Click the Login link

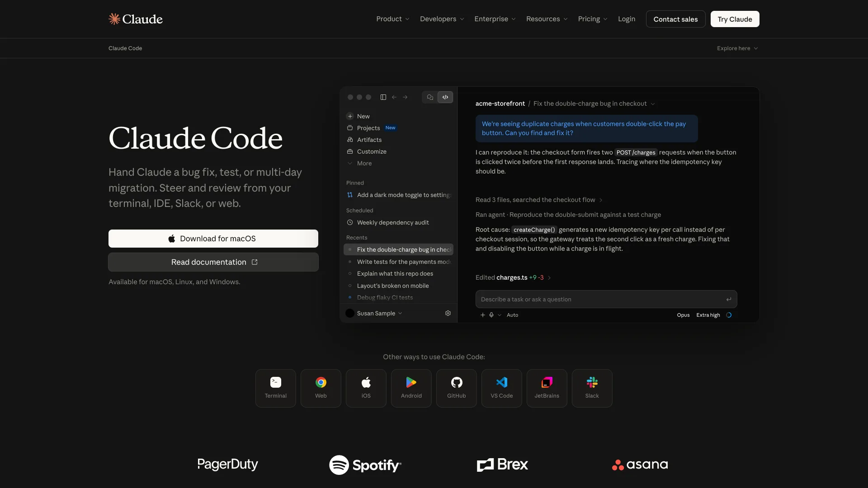[x=627, y=19]
